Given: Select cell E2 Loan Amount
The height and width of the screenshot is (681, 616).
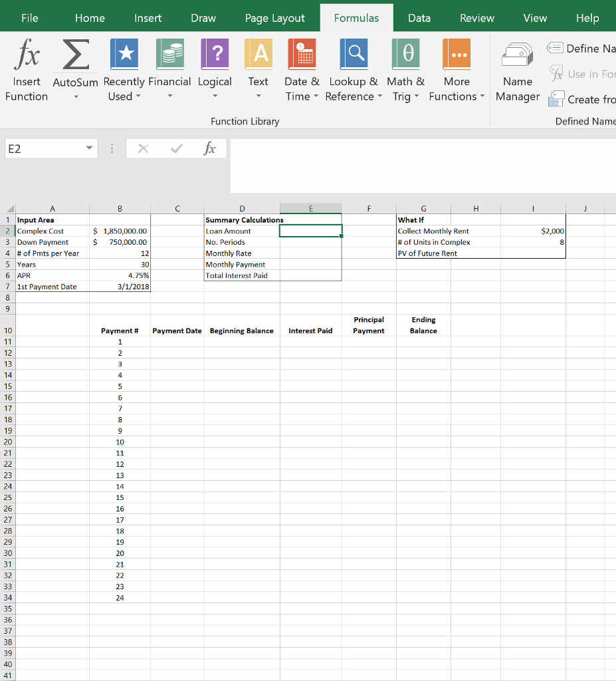Looking at the screenshot, I should pos(310,231).
